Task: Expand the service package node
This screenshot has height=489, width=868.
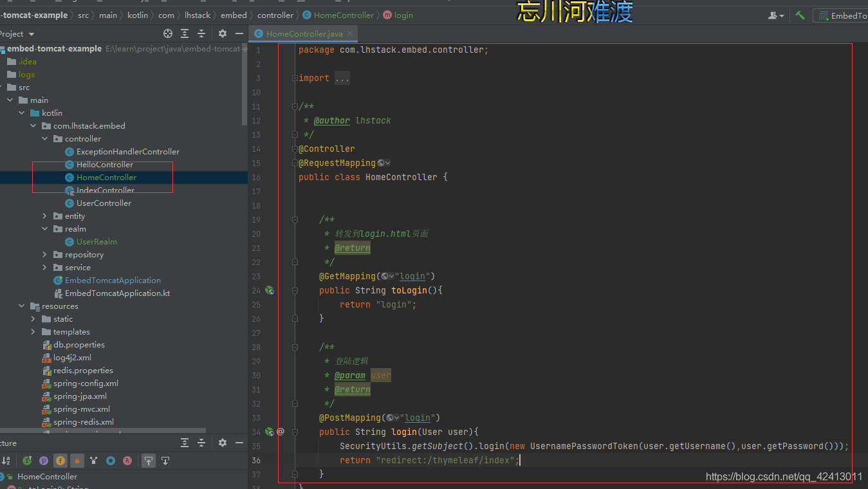Action: (x=44, y=268)
